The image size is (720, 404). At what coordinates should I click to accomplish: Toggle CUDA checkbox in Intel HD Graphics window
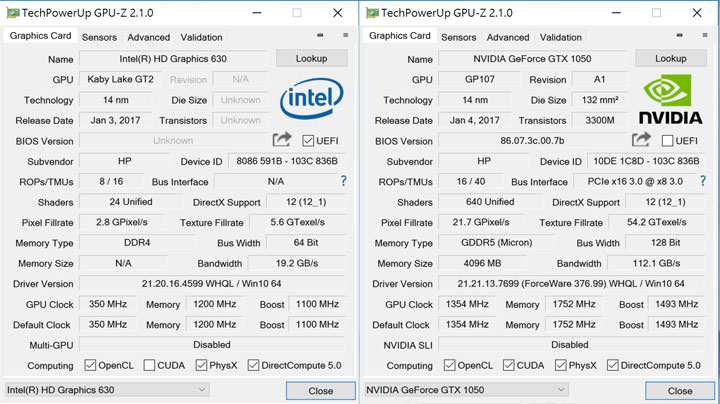tap(149, 365)
